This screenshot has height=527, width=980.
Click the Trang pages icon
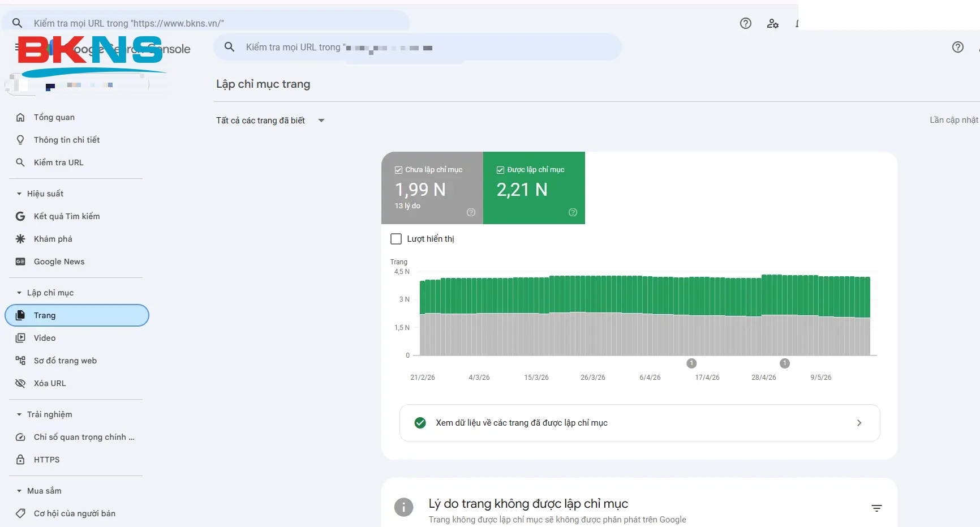pyautogui.click(x=20, y=315)
